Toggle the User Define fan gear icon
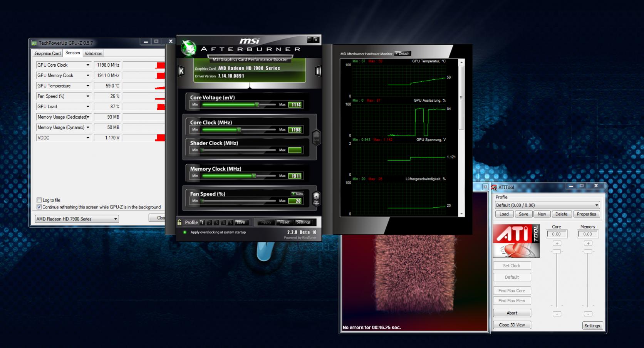 [x=316, y=198]
